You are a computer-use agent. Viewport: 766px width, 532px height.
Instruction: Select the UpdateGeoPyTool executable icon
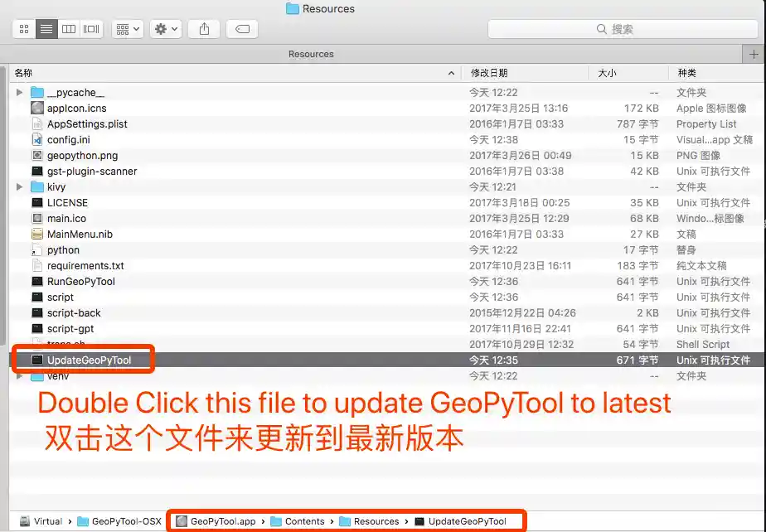pyautogui.click(x=37, y=360)
